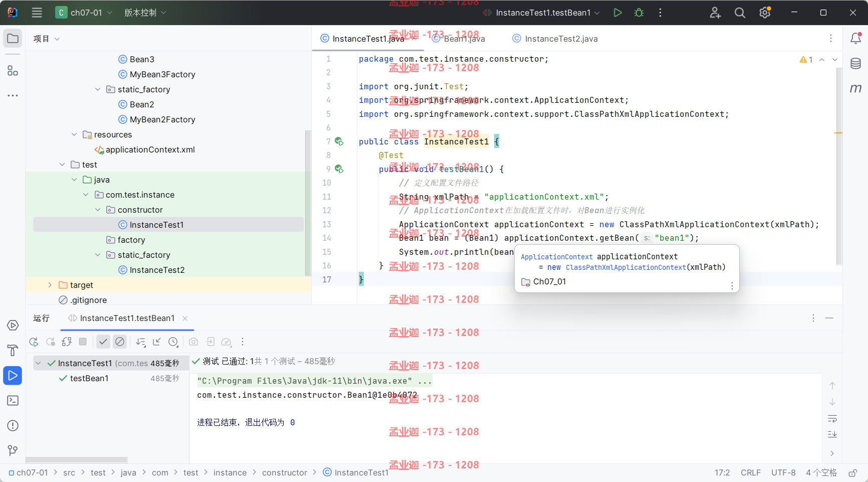
Task: Click the project tree vertical scrollbar
Action: coord(308,203)
